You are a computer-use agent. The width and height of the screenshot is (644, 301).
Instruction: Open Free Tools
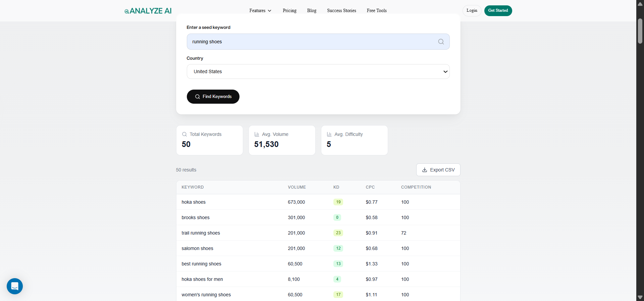coord(377,11)
